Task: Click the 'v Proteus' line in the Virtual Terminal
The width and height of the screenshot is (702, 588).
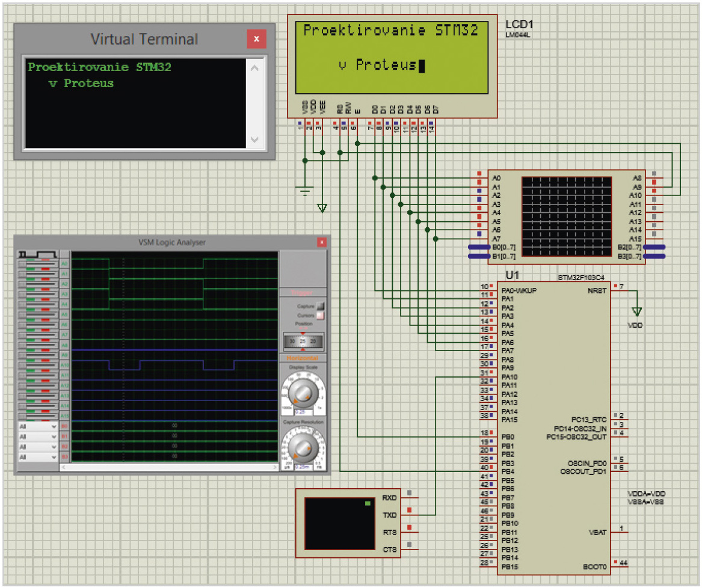Action: pyautogui.click(x=81, y=83)
